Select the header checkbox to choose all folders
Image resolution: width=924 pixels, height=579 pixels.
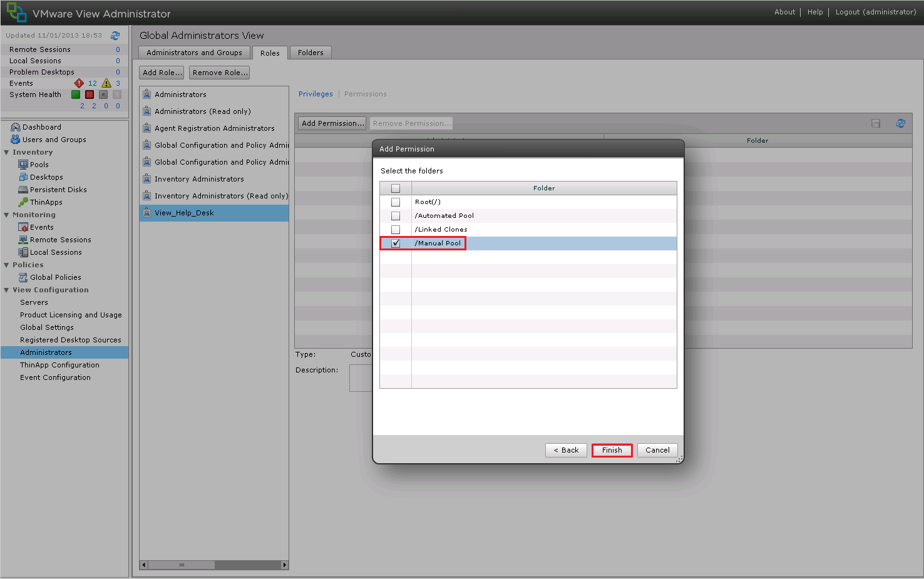(396, 188)
